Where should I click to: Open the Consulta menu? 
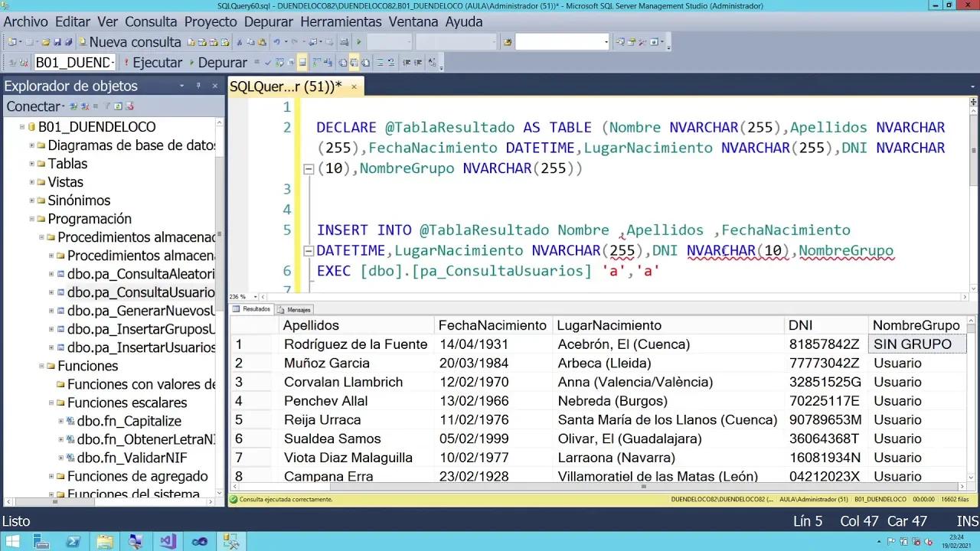pyautogui.click(x=151, y=21)
